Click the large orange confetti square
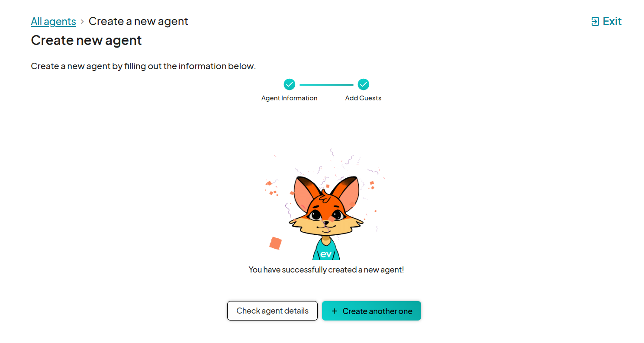 [x=275, y=244]
